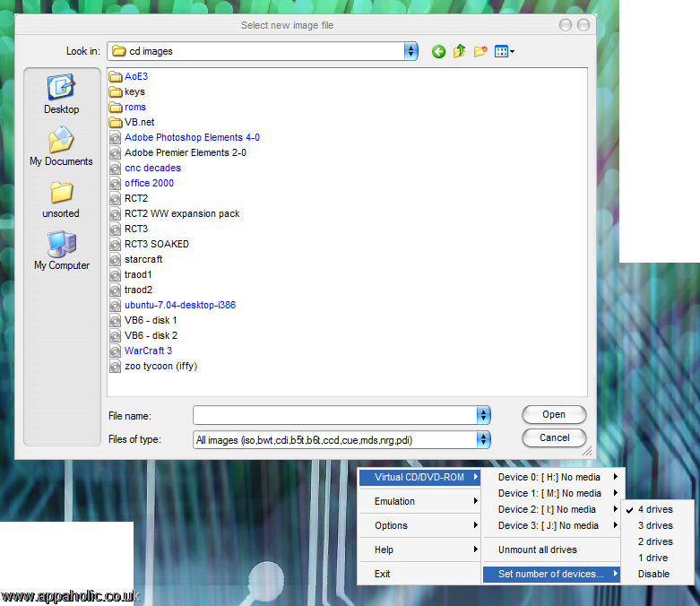700x606 pixels.
Task: Open the Help submenu
Action: coord(419,550)
